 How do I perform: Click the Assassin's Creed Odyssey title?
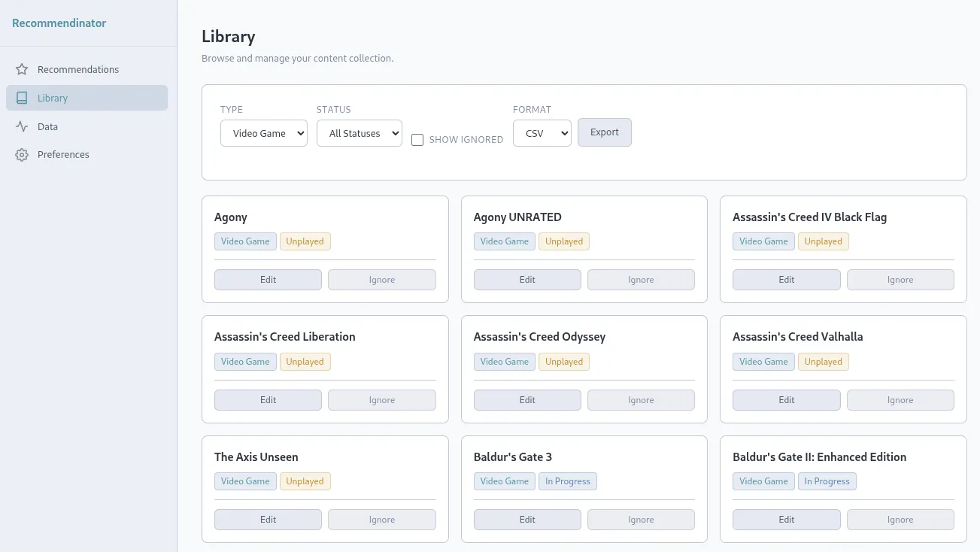coord(539,337)
